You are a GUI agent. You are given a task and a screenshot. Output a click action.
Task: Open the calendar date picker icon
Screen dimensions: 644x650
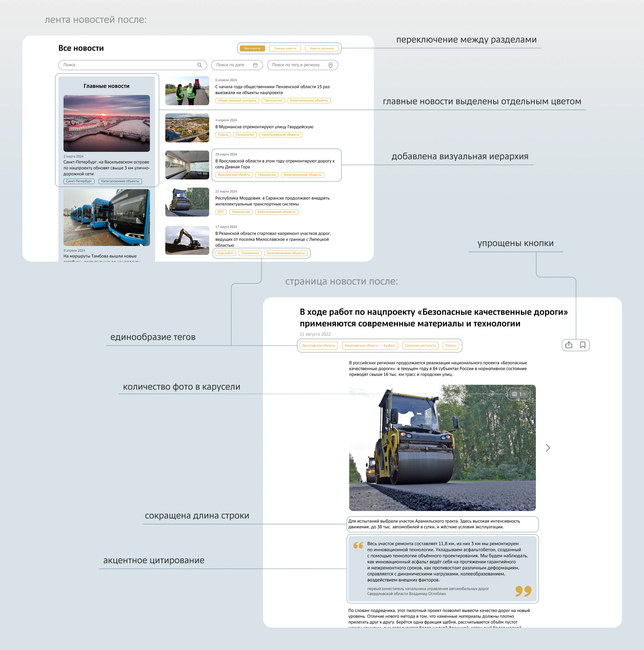click(x=255, y=65)
